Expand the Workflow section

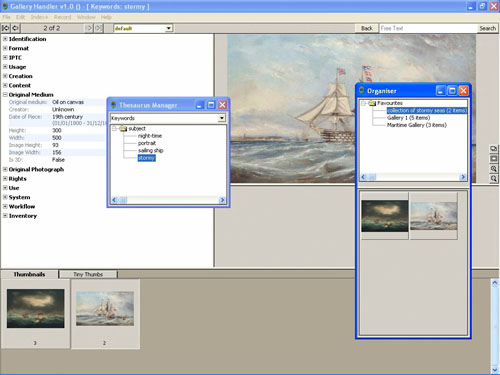[5, 206]
